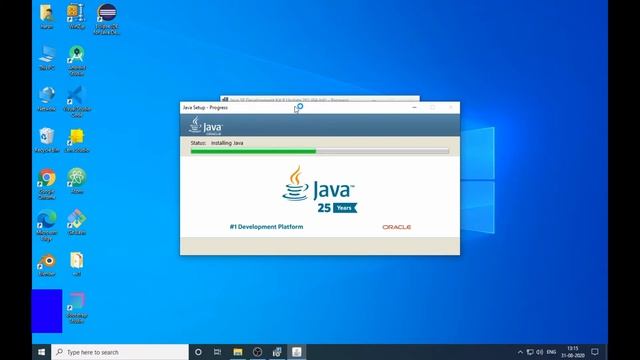Click the Java installation progress bar
This screenshot has height=360, width=640.
click(x=320, y=151)
